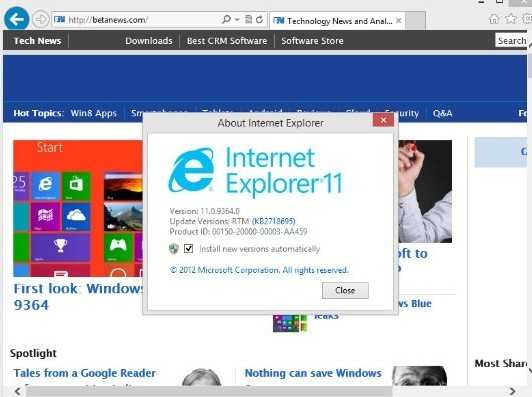Click the horizontal scrollbar right arrow
The height and width of the screenshot is (397, 532).
click(x=512, y=391)
